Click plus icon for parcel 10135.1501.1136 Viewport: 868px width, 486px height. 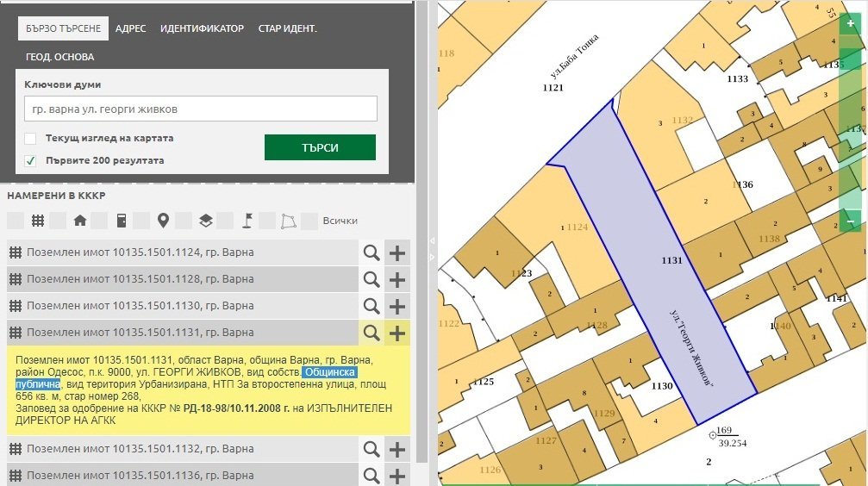click(x=397, y=475)
